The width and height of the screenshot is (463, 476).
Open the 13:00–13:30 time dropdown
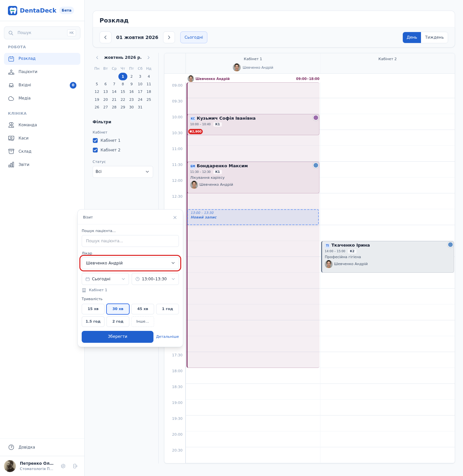[x=155, y=279]
